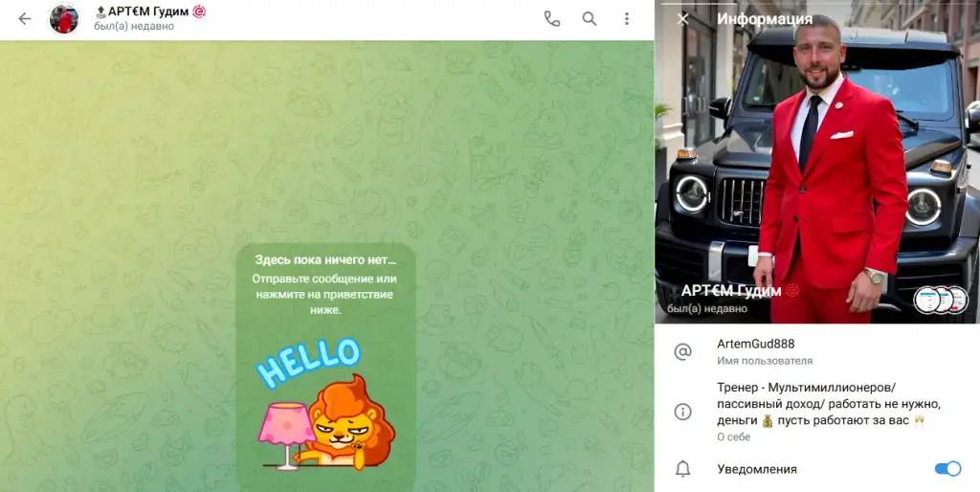This screenshot has height=492, width=980.
Task: Open the three-dot chat menu
Action: click(x=626, y=19)
